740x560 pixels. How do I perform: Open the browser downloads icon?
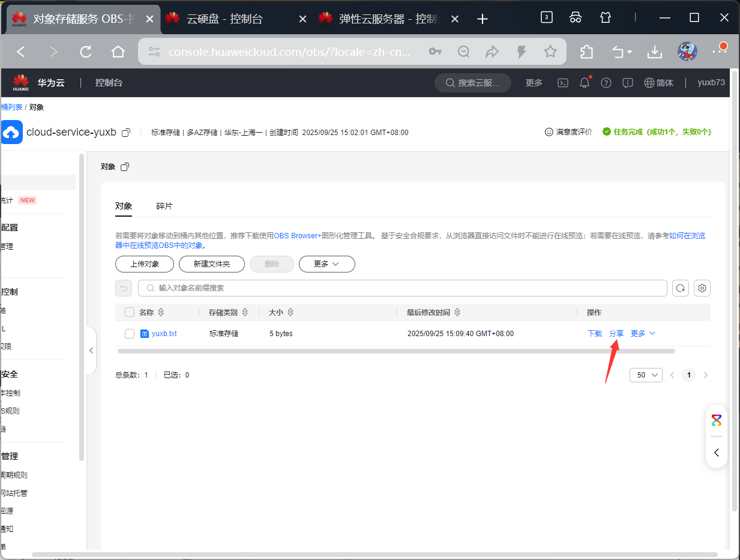[654, 52]
